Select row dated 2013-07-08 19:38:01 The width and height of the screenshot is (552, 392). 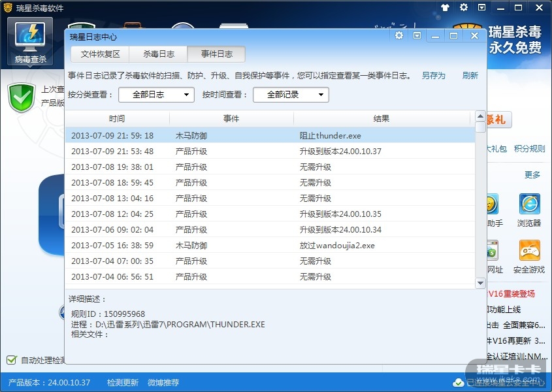click(270, 167)
